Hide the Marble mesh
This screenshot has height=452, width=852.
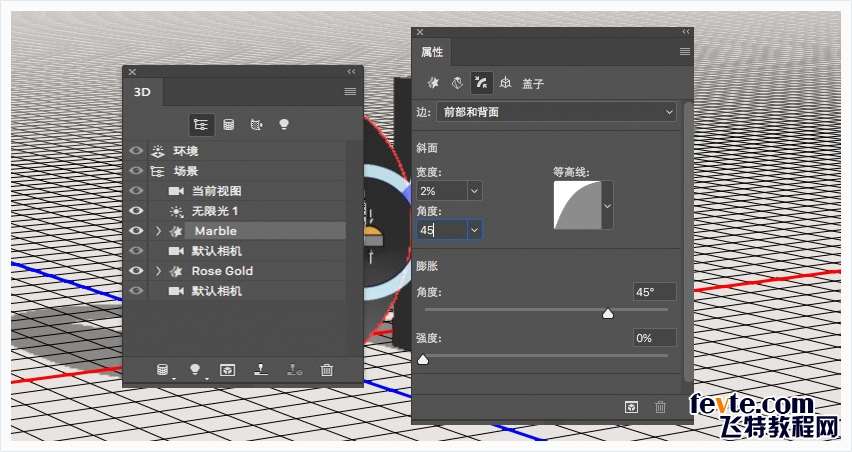coord(136,231)
